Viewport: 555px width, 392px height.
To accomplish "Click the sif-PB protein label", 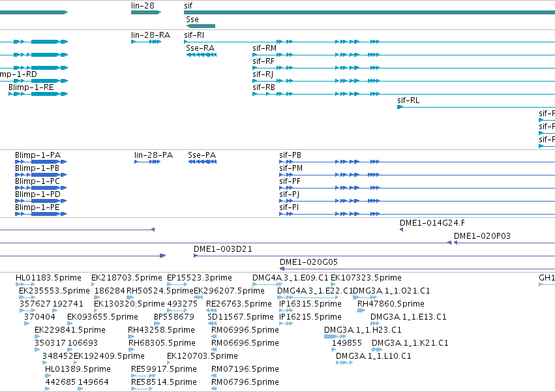I will (x=290, y=155).
